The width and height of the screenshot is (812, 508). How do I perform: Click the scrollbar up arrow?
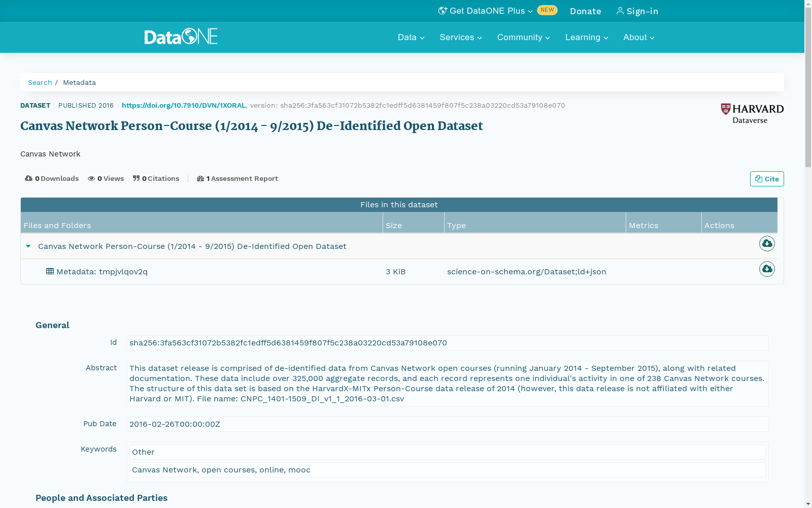coord(808,4)
